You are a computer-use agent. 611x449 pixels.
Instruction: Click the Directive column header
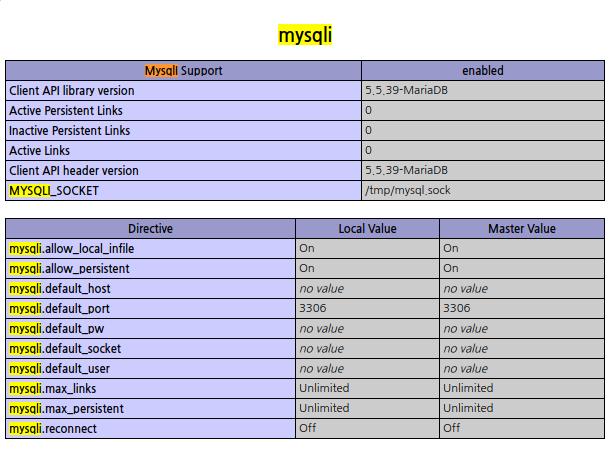[150, 228]
